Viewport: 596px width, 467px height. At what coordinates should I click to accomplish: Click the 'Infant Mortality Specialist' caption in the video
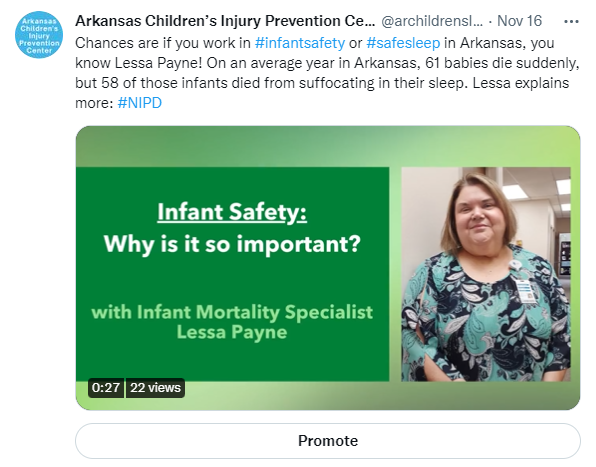coord(255,312)
